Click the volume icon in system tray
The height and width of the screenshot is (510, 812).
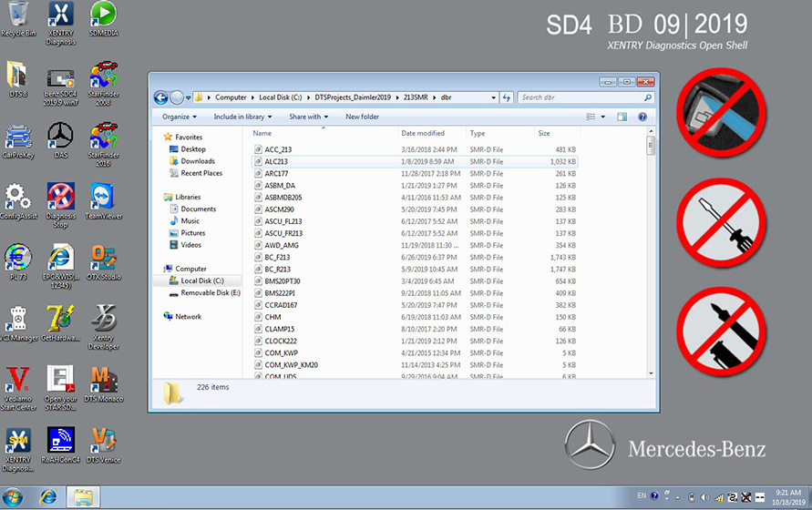[x=704, y=497]
